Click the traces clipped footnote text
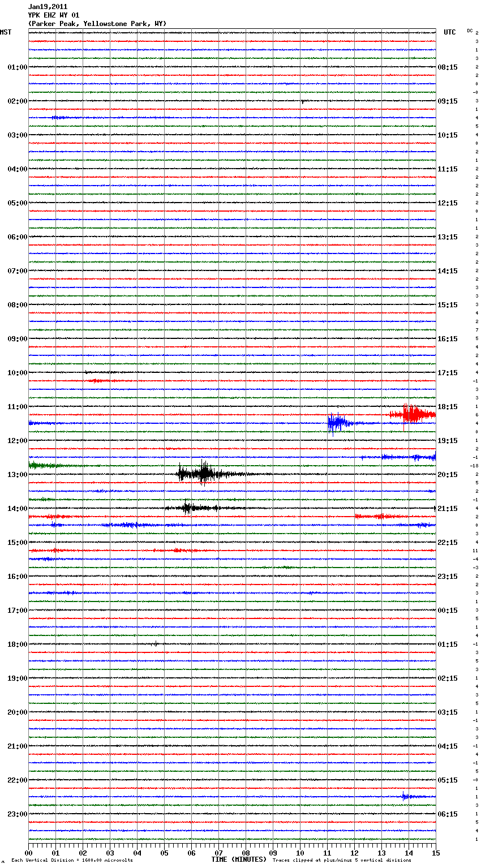Image resolution: width=481 pixels, height=868 pixels. (342, 861)
